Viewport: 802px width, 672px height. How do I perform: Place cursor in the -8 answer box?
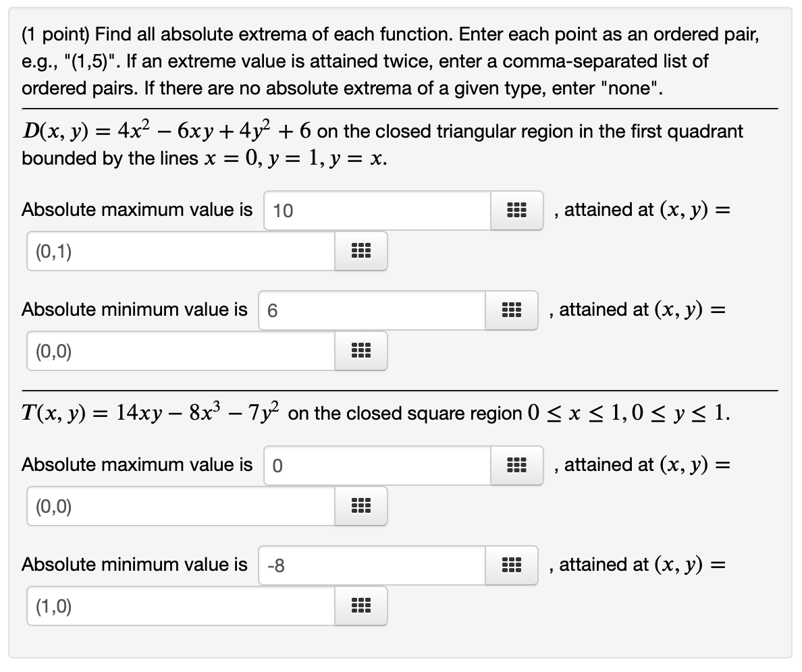(371, 565)
